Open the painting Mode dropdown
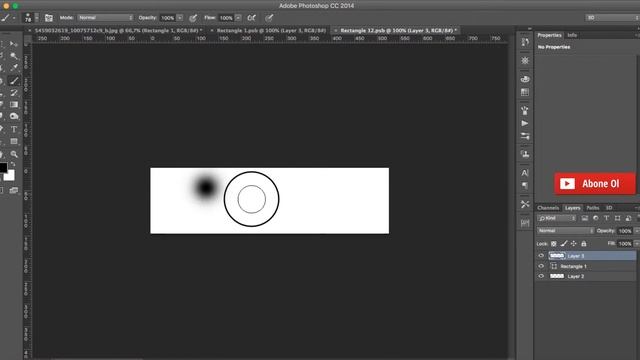This screenshot has width=640, height=360. (x=105, y=18)
